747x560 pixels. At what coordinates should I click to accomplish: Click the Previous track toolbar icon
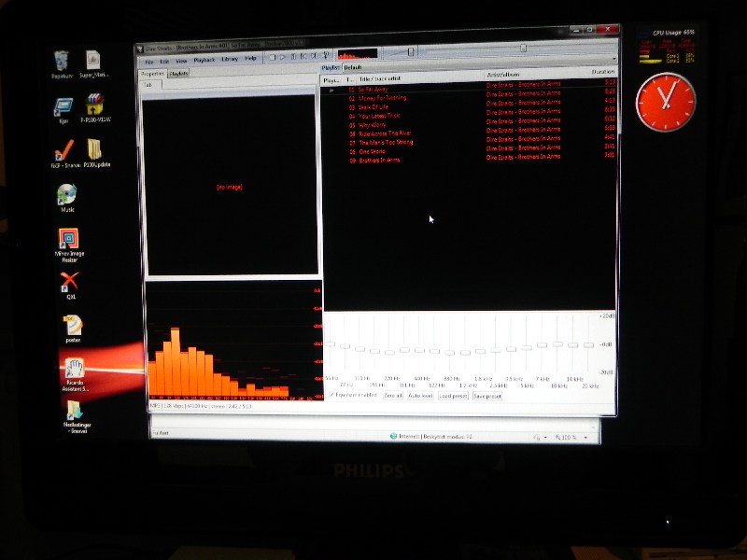[303, 56]
